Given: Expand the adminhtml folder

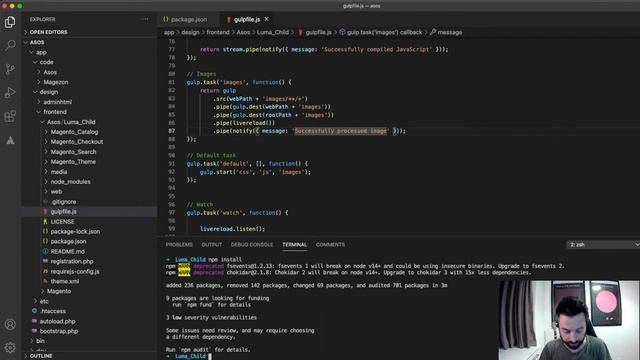Looking at the screenshot, I should tap(89, 102).
